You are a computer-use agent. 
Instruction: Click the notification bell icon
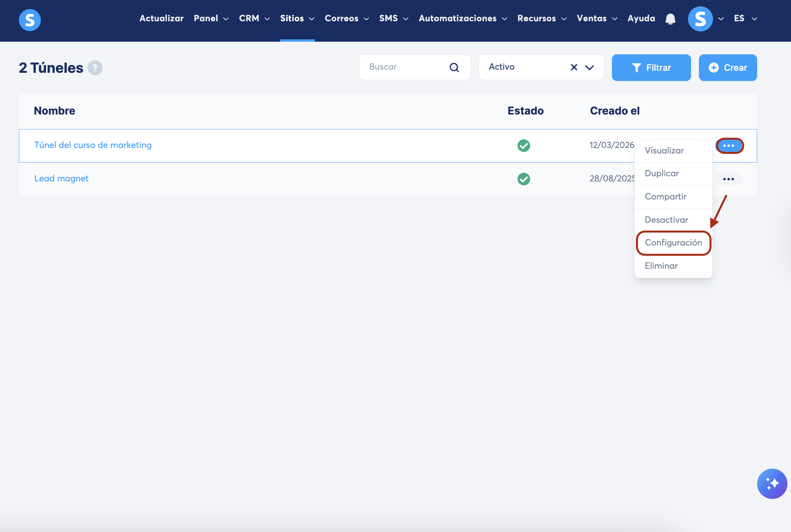670,19
